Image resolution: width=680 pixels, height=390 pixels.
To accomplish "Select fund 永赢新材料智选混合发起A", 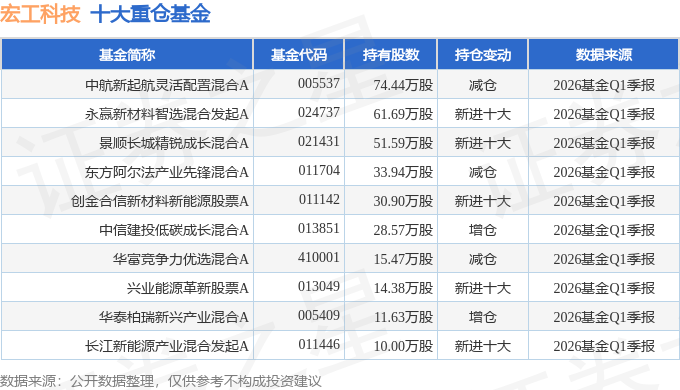I will click(x=167, y=114).
